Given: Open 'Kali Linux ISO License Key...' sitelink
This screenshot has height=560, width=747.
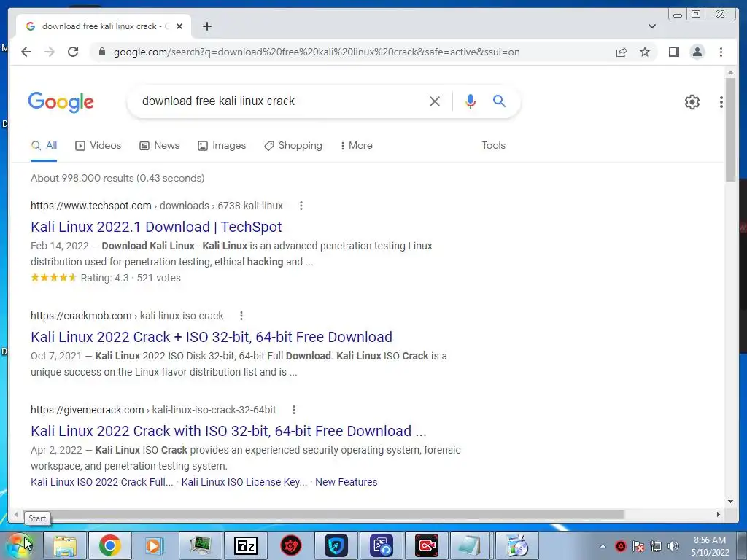Looking at the screenshot, I should point(244,482).
